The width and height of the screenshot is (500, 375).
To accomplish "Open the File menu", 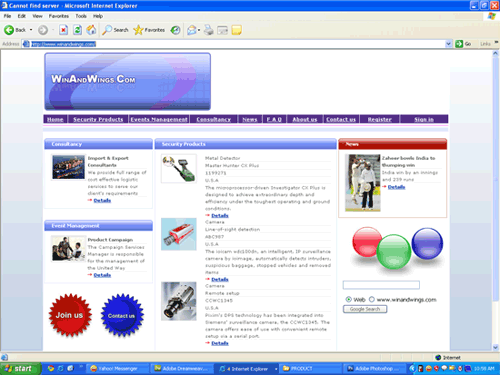I will [x=7, y=16].
